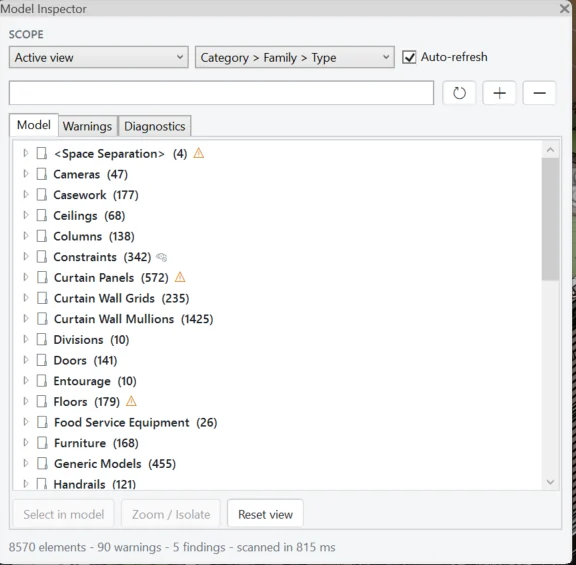Toggle the Auto-refresh checkbox

tap(409, 57)
